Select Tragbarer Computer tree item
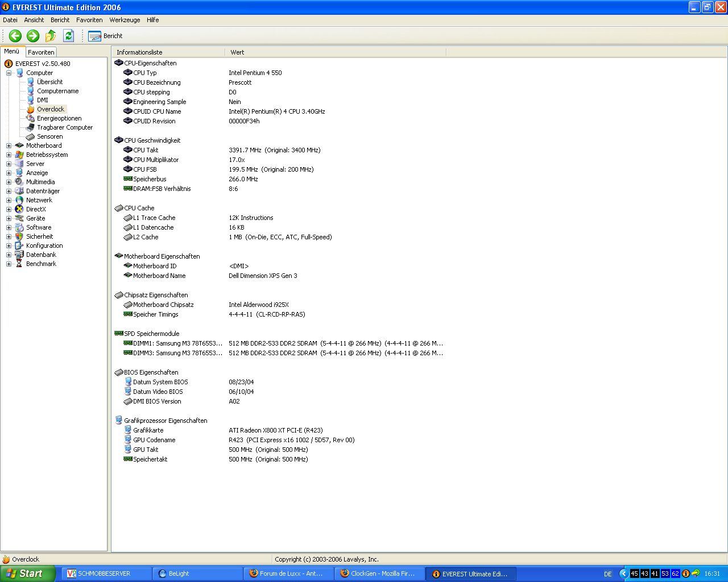Image resolution: width=728 pixels, height=582 pixels. pyautogui.click(x=65, y=127)
